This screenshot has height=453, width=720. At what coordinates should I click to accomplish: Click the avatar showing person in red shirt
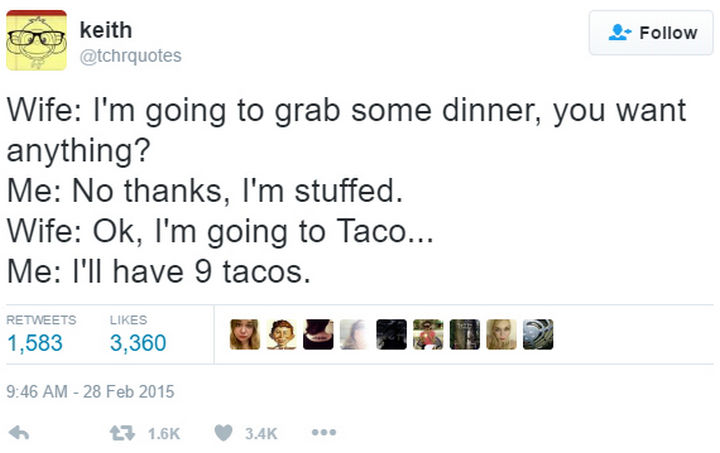(x=428, y=335)
